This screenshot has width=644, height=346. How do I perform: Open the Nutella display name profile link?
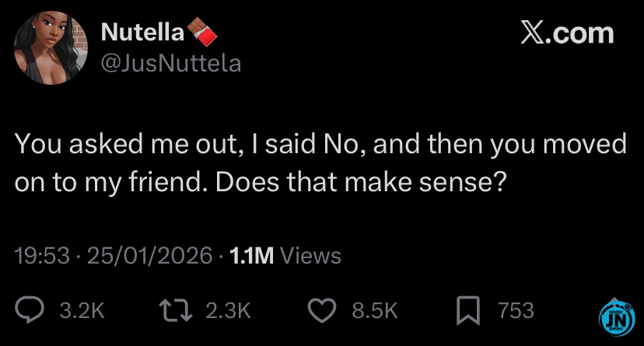coord(143,33)
